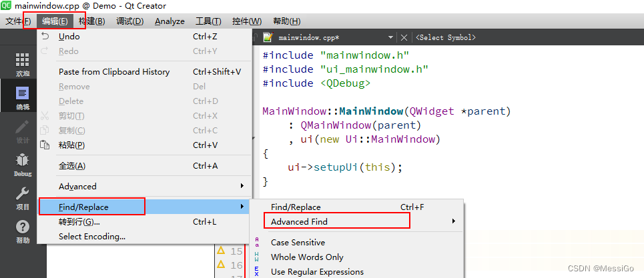Viewport: 644px width, 278px height.
Task: Open the mainwindow.cpp open-documents dropdown
Action: [390, 38]
